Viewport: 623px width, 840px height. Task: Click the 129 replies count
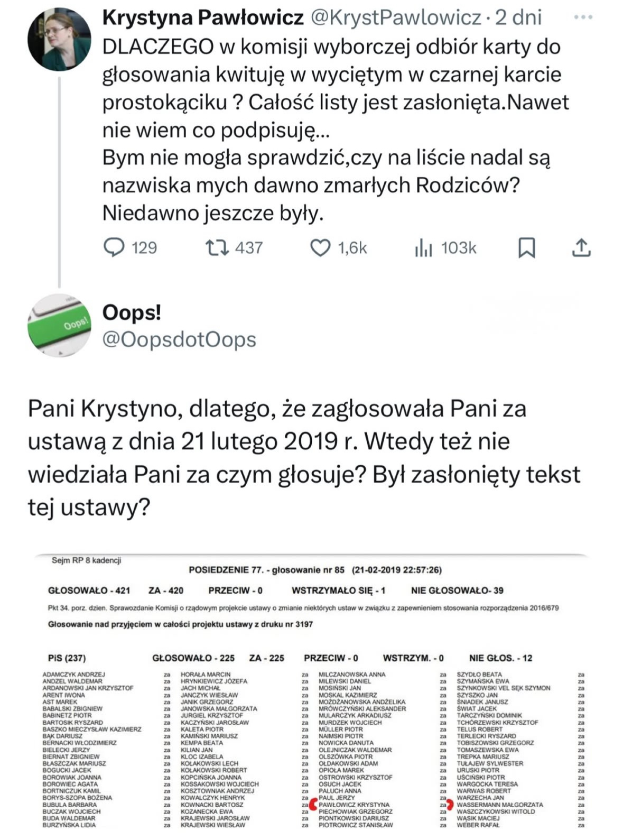[x=144, y=247]
